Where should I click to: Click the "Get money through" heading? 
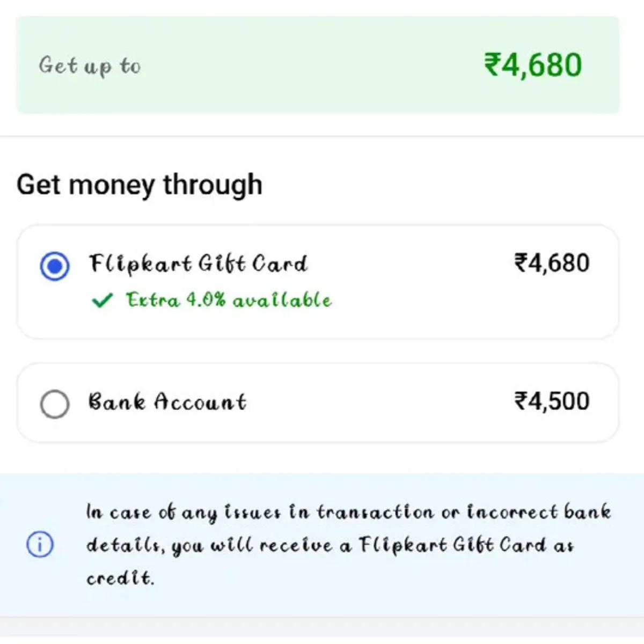click(140, 185)
